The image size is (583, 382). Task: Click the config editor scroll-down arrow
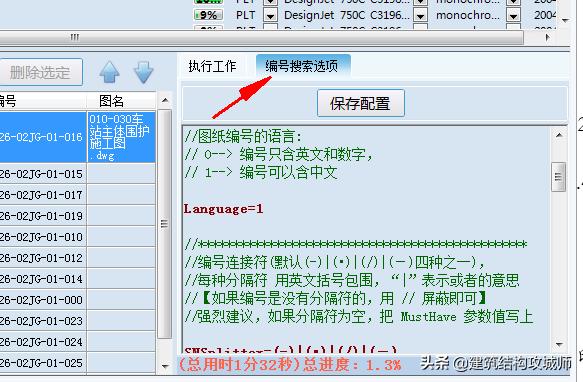(x=559, y=344)
